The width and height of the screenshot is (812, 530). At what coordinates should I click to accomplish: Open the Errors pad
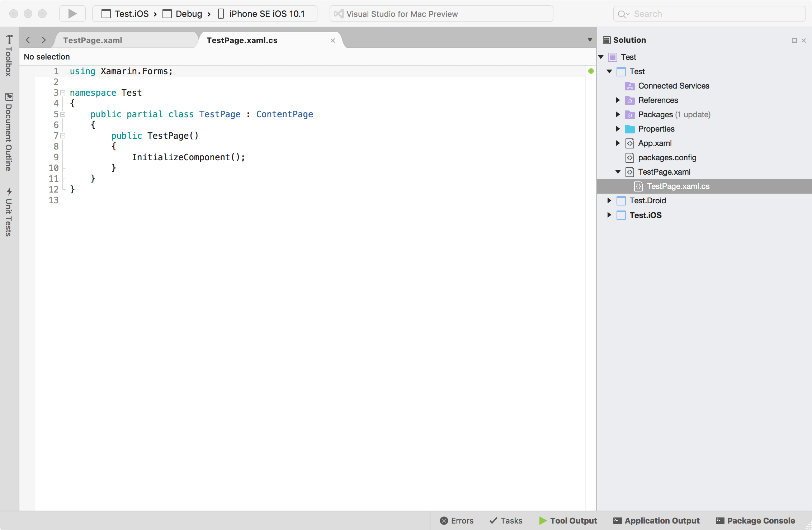[x=457, y=521]
